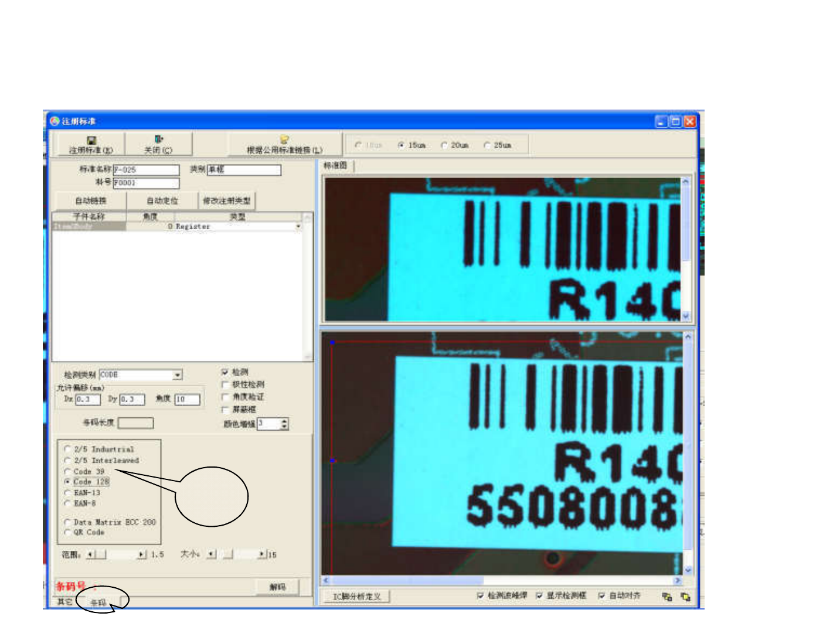The width and height of the screenshot is (840, 630).
Task: Click the horizontal scrollbar under the lower image
Action: coord(502,580)
